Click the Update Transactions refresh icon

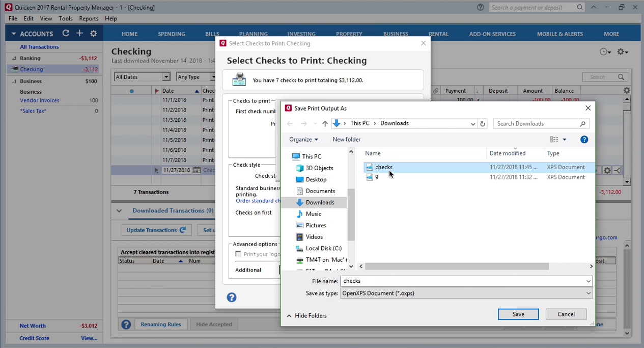coord(183,230)
